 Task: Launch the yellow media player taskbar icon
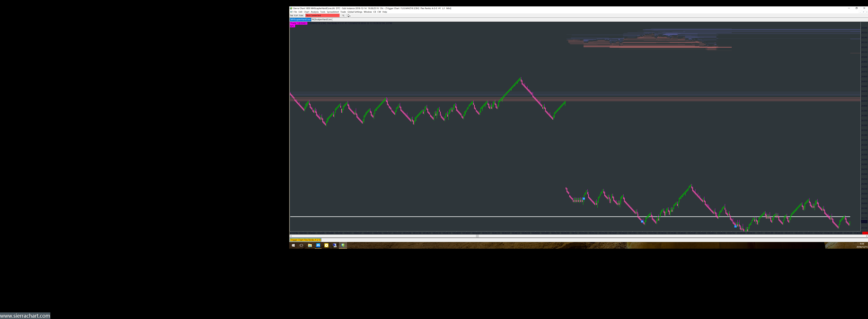(326, 245)
